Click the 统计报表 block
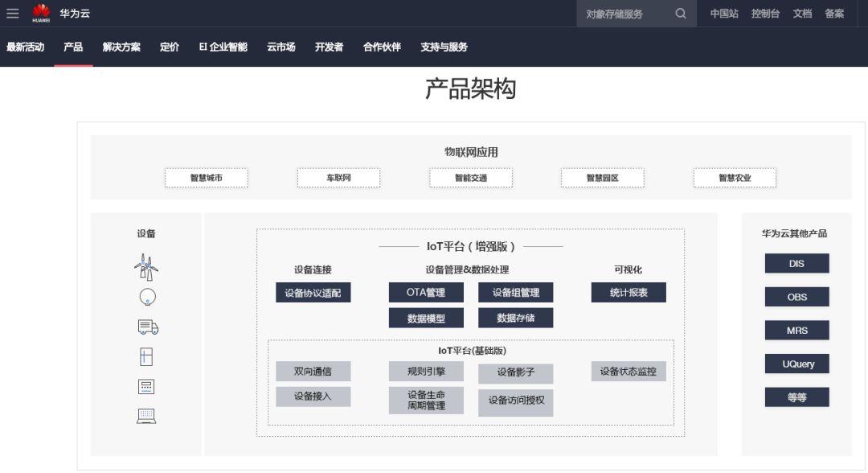Viewport: 868px width, 473px height. [x=628, y=293]
